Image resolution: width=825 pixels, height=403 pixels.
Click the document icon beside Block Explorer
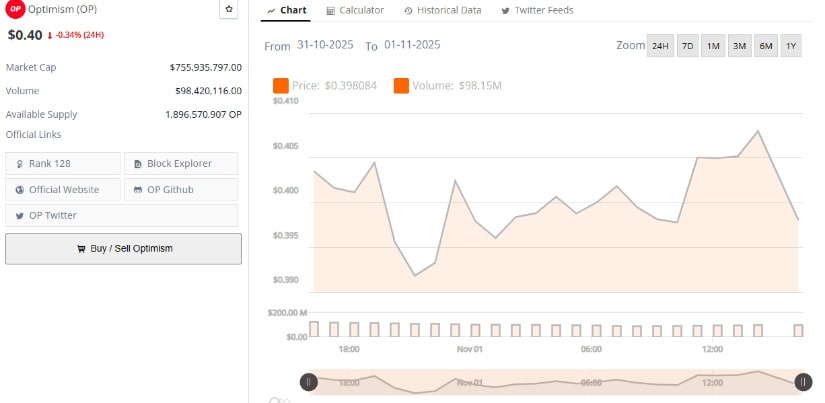click(x=138, y=164)
